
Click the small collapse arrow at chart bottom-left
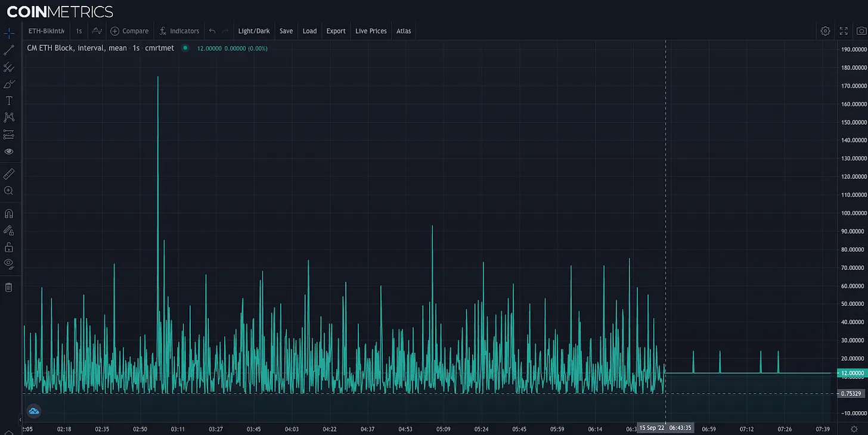click(20, 420)
